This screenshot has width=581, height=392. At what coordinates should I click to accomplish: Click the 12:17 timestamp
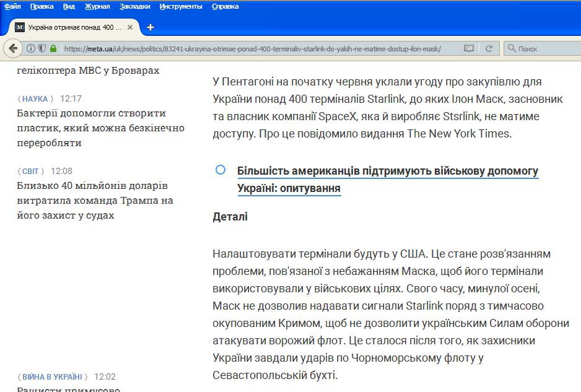tap(71, 99)
